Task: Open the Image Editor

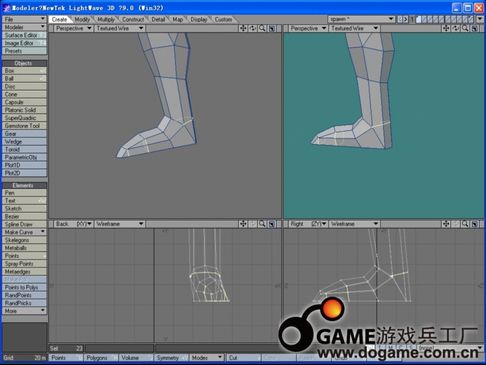Action: pyautogui.click(x=24, y=43)
